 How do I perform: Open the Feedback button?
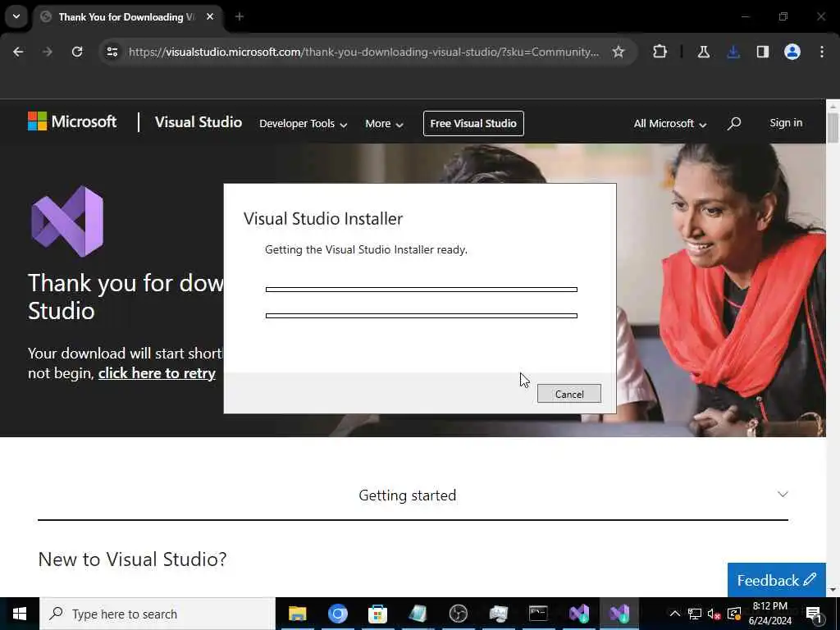point(776,580)
